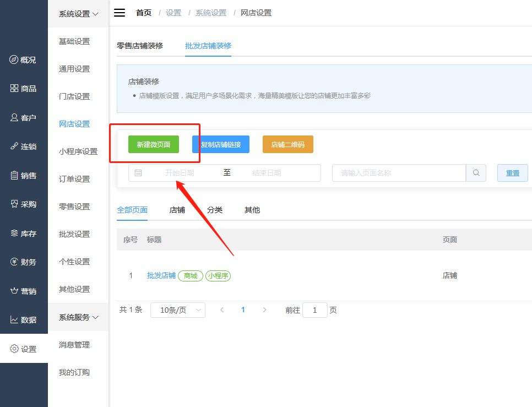The image size is (532, 407).
Task: Open 订单设置 submenu item
Action: [74, 179]
